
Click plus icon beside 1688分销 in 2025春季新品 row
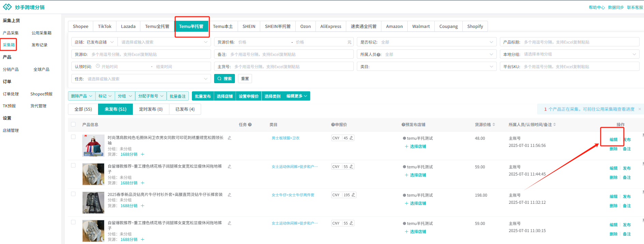[143, 206]
